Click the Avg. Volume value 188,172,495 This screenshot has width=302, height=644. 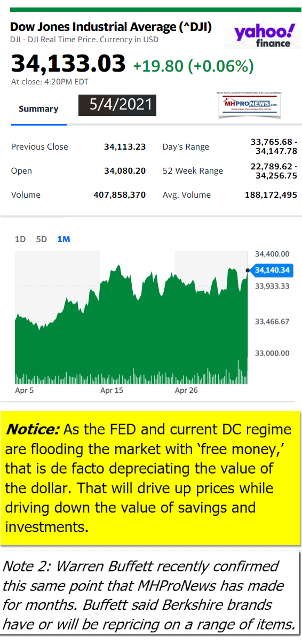[271, 195]
